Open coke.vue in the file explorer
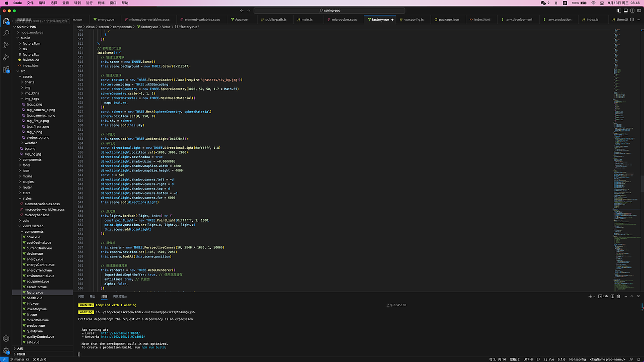 tap(33, 237)
